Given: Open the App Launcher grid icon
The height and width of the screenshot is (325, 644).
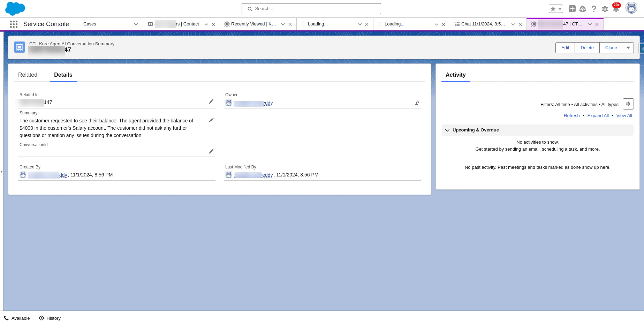Looking at the screenshot, I should click(14, 24).
